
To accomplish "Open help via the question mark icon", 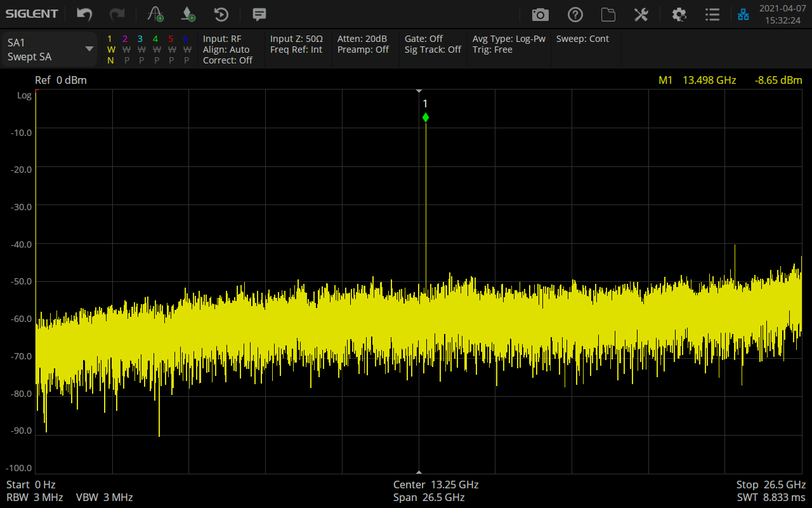I will [575, 15].
